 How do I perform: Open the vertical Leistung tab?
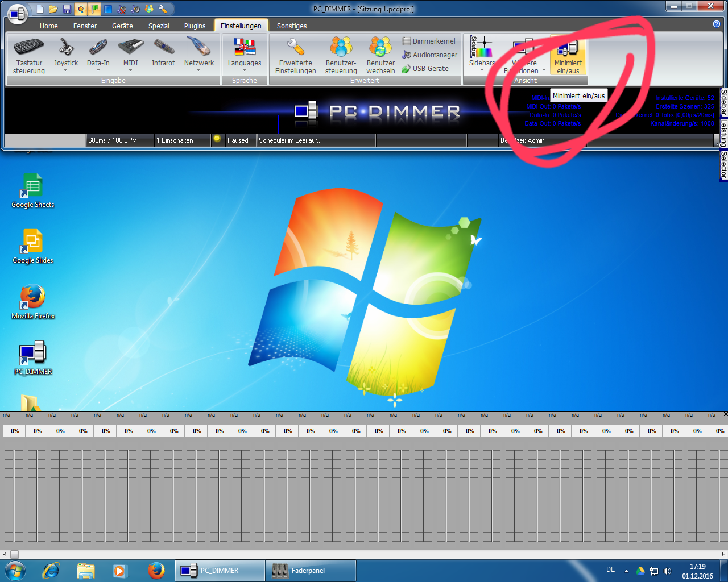(724, 133)
